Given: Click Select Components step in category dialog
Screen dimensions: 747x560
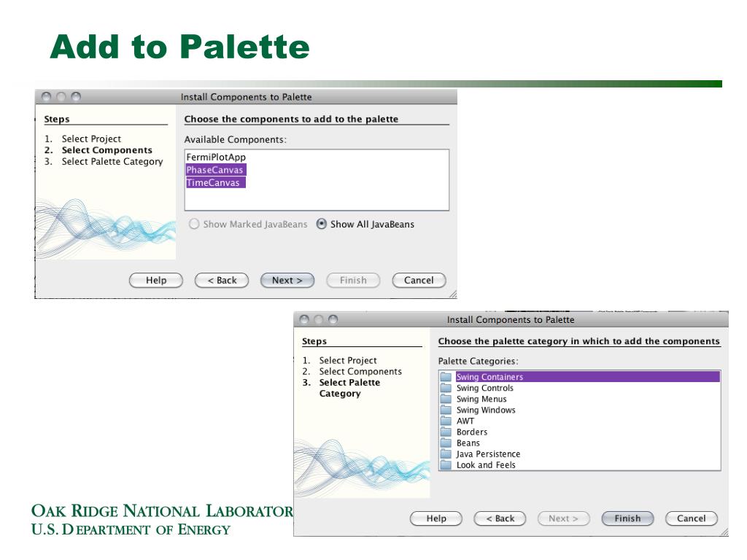Looking at the screenshot, I should 360,371.
